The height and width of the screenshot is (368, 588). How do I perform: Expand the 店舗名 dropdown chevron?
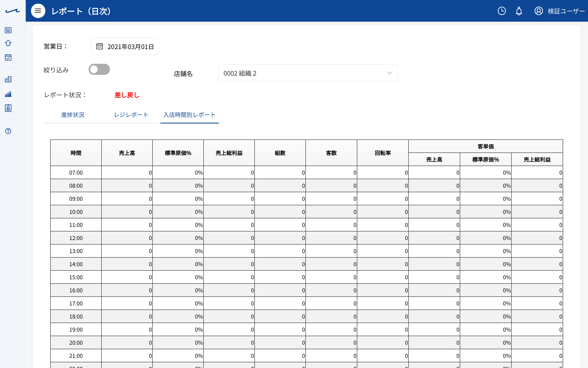390,73
